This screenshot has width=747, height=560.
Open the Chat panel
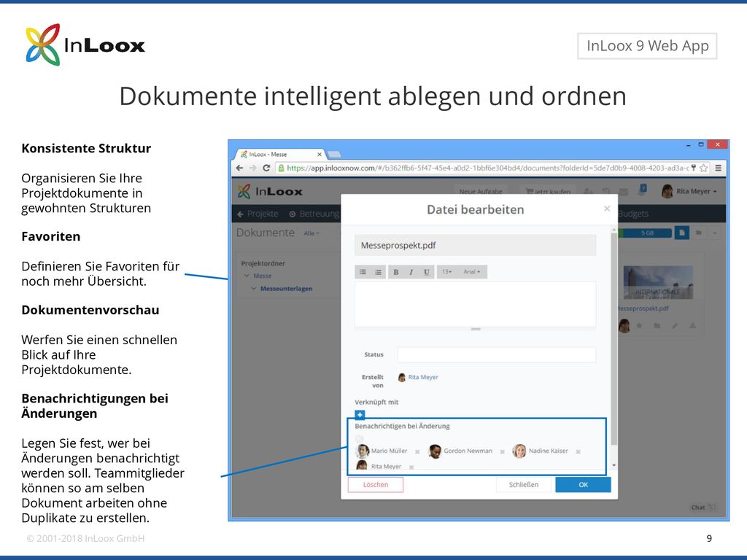tap(703, 507)
